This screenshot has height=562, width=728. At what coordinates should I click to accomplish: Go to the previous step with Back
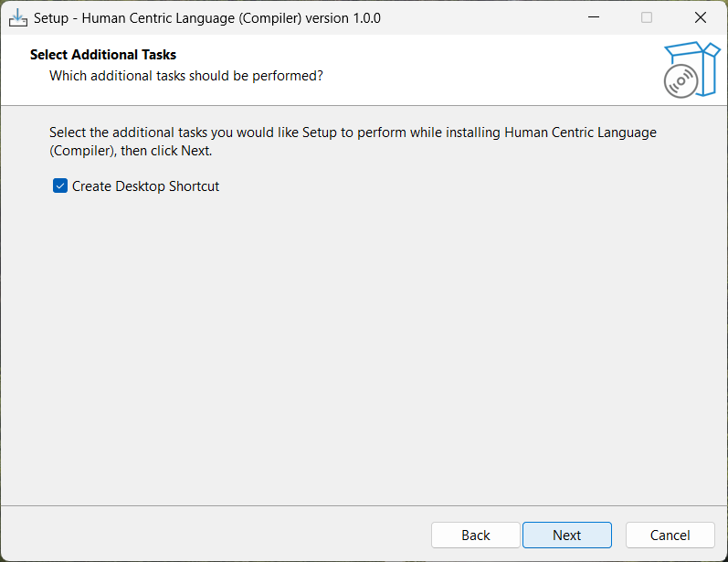(475, 535)
